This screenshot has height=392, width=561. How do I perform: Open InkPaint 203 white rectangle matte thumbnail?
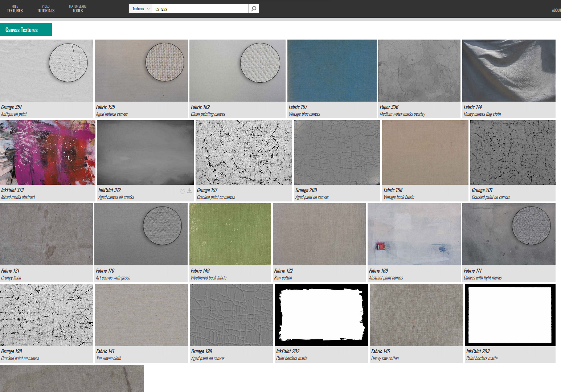510,315
